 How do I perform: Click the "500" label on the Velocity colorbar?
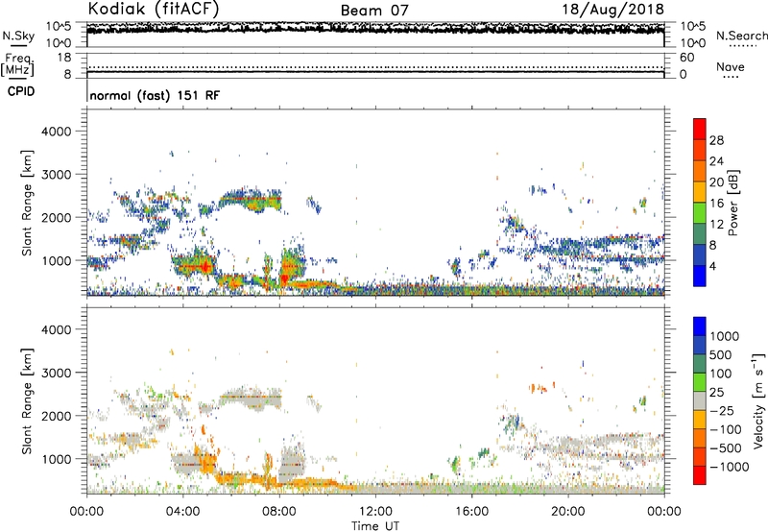(720, 354)
